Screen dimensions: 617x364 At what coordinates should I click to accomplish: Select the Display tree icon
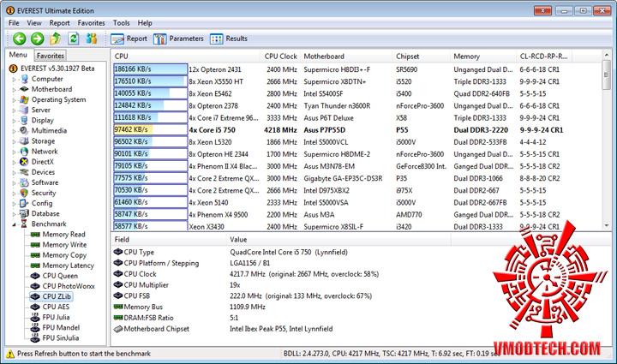(24, 120)
